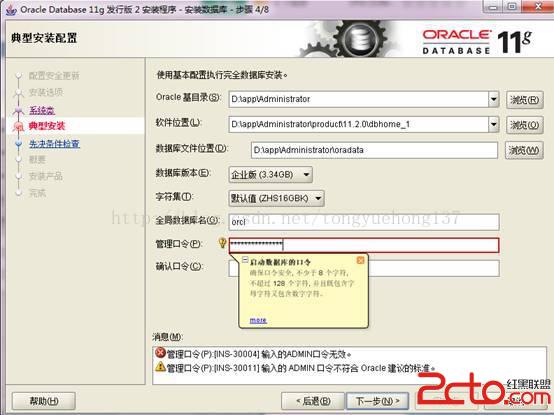Image resolution: width=554 pixels, height=415 pixels.
Task: Expand the 数据库版本 企业版 dropdown
Action: [271, 174]
